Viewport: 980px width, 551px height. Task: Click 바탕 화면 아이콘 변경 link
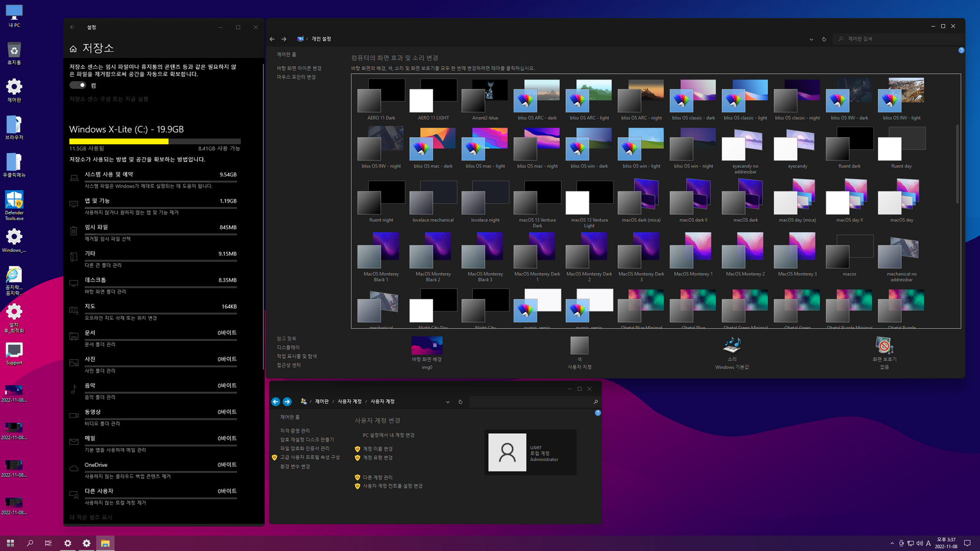click(299, 68)
